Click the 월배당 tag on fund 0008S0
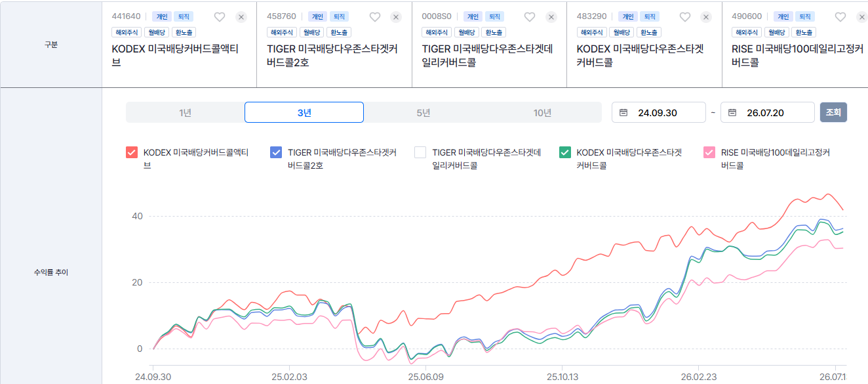 pyautogui.click(x=467, y=32)
